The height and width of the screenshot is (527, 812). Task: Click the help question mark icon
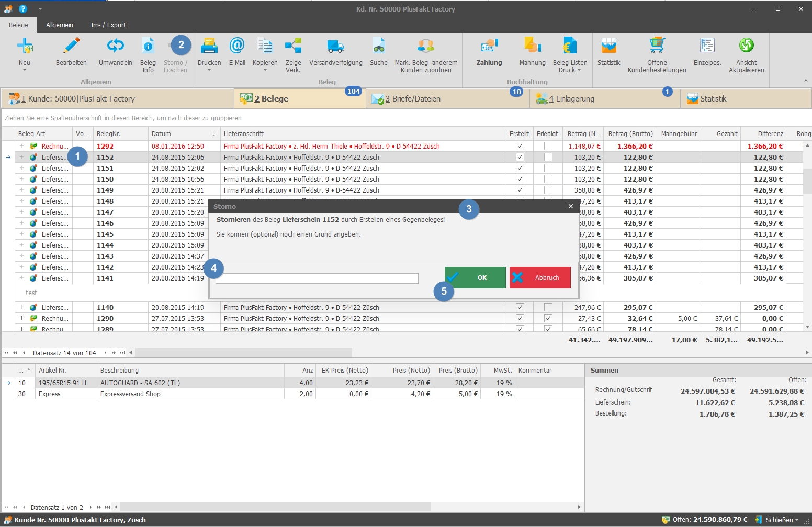point(22,9)
